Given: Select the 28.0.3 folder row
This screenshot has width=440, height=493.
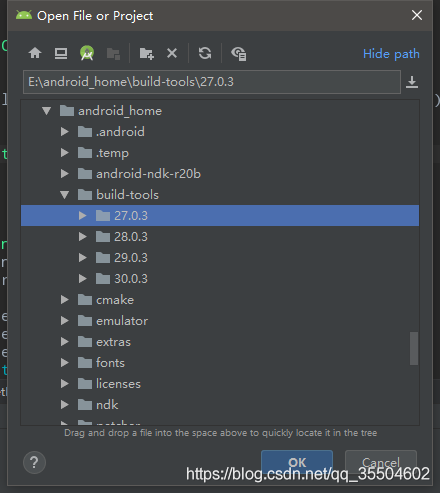Looking at the screenshot, I should point(220,237).
